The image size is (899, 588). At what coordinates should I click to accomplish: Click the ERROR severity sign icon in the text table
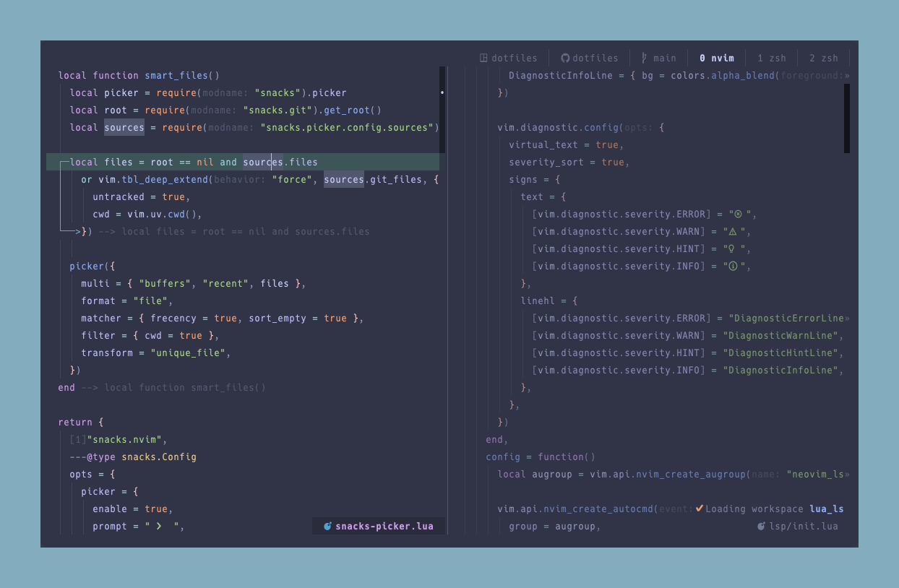[x=738, y=214]
